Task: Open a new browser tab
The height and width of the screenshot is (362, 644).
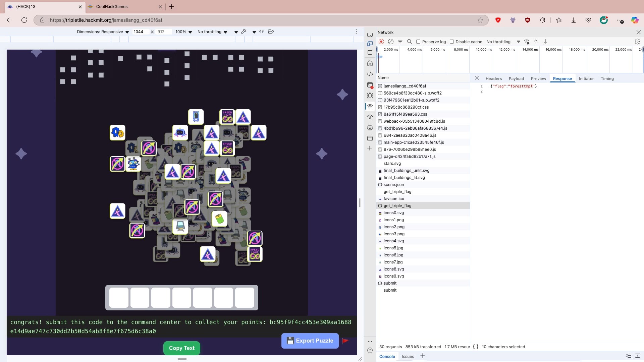Action: (171, 7)
